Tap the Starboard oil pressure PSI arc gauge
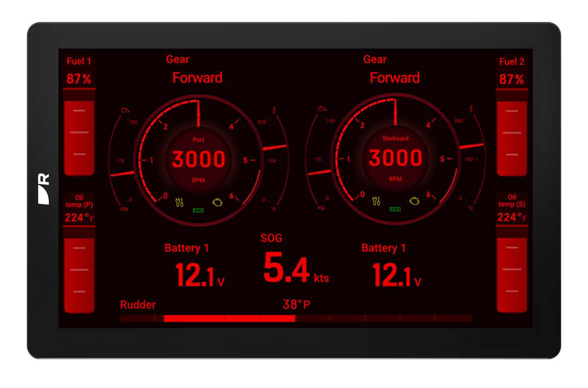This screenshot has width=588, height=388. [317, 160]
